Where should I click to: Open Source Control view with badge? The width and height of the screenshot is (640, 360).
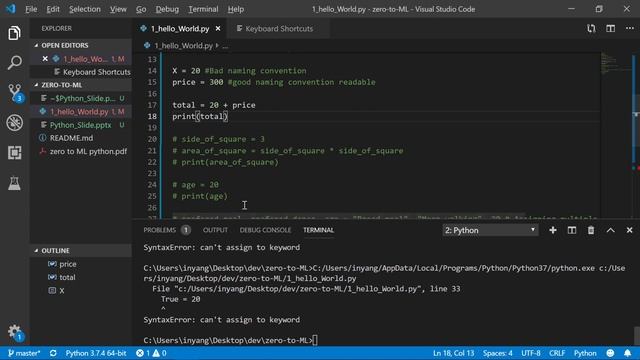[15, 93]
